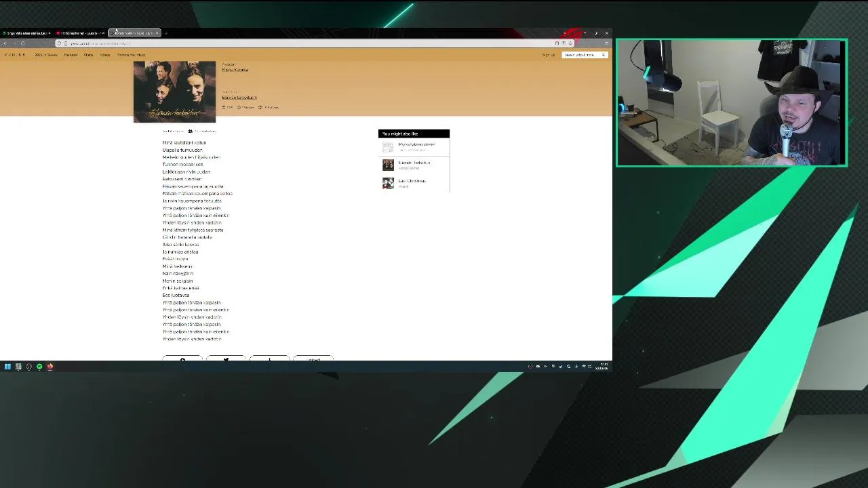The height and width of the screenshot is (488, 868).
Task: Open the Windows Start menu
Action: click(x=7, y=367)
